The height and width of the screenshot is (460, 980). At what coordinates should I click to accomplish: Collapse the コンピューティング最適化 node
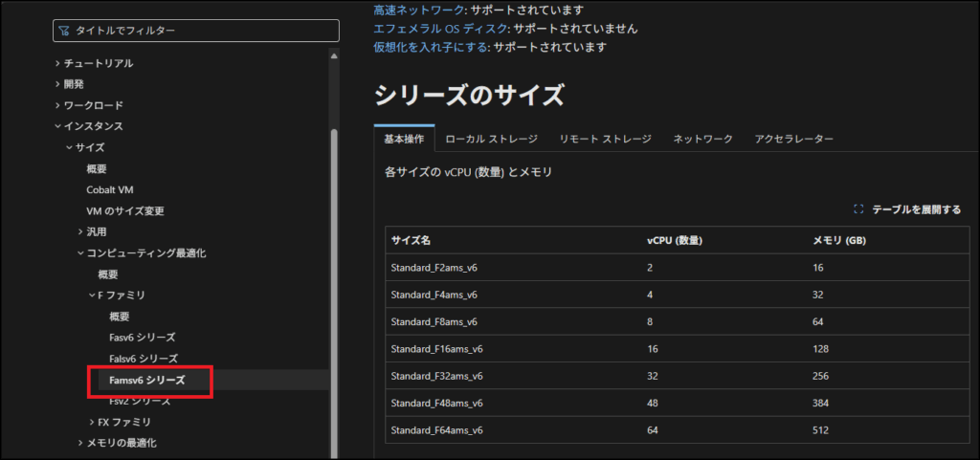tap(80, 252)
